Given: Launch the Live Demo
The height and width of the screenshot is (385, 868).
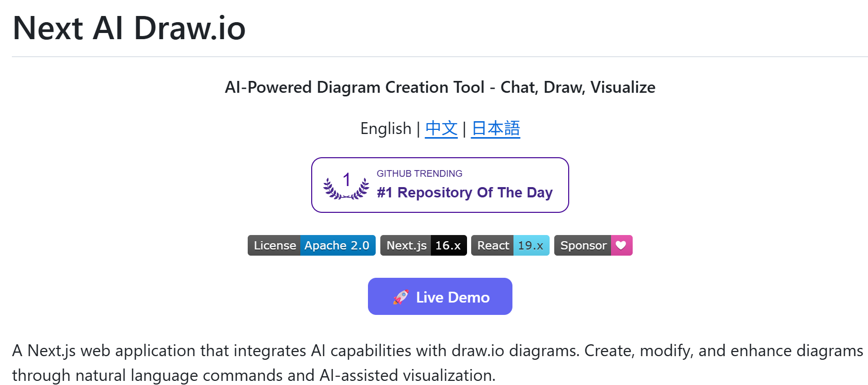Looking at the screenshot, I should point(440,296).
